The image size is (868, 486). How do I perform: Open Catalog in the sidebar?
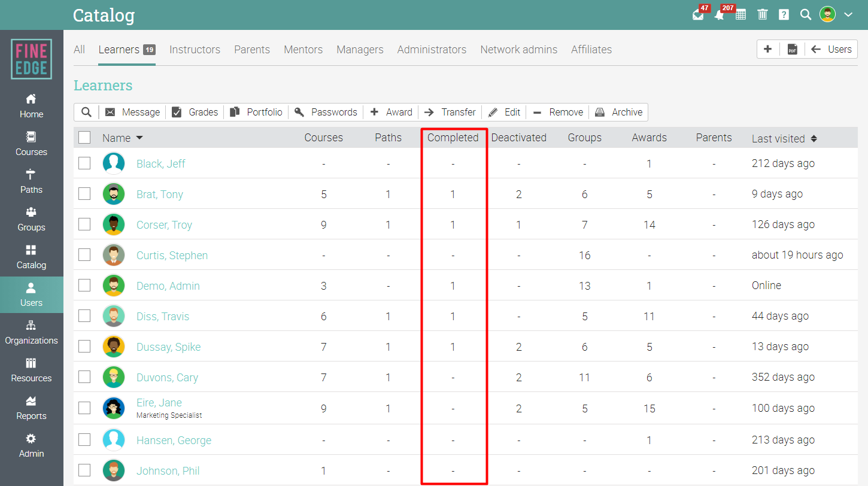tap(31, 257)
